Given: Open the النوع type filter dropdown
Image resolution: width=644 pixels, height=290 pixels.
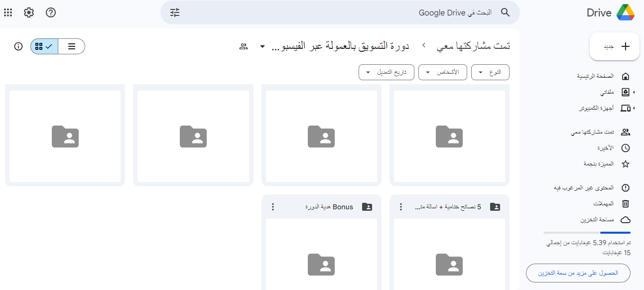Looking at the screenshot, I should click(490, 72).
